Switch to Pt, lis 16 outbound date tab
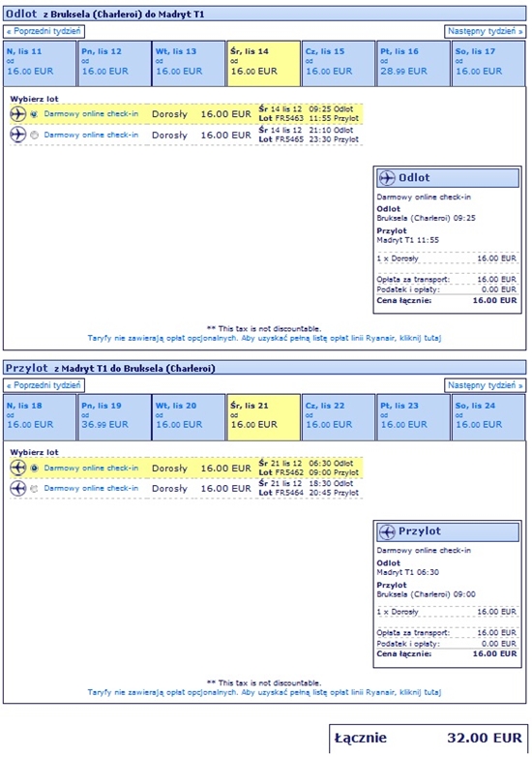The height and width of the screenshot is (757, 532). coord(414,64)
